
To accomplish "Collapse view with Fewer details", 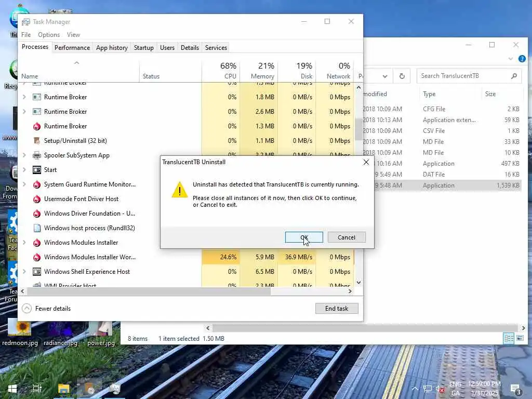I will coord(46,309).
